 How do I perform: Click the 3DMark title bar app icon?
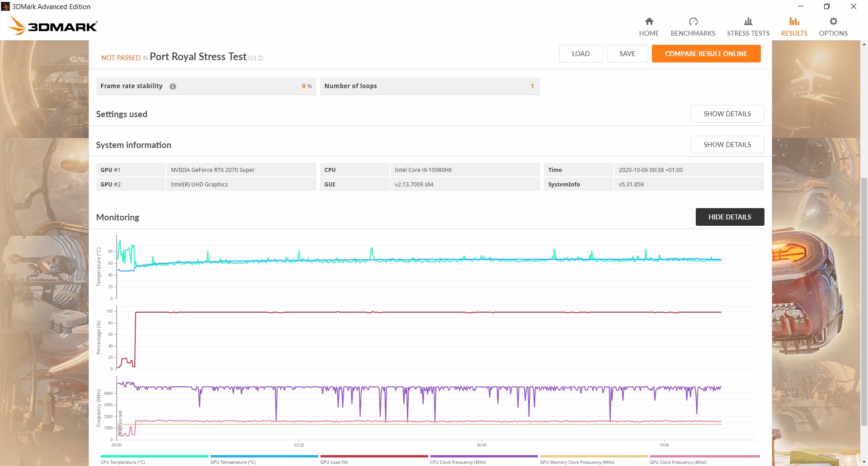click(5, 6)
